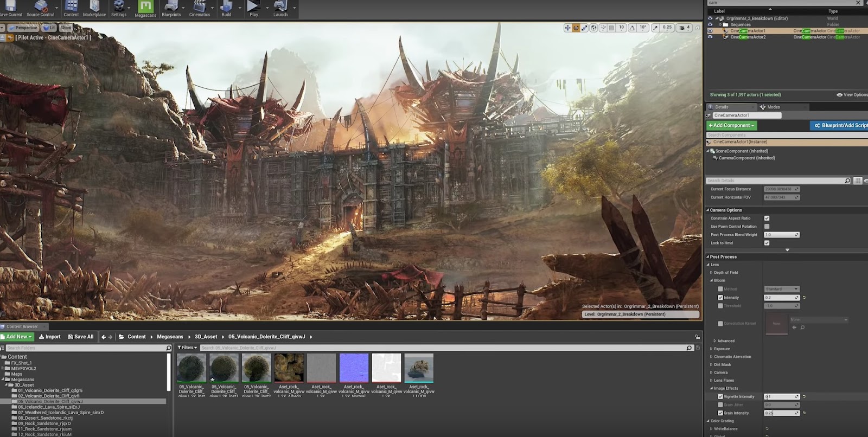
Task: Toggle scale snapping icon in viewport
Action: (x=655, y=28)
